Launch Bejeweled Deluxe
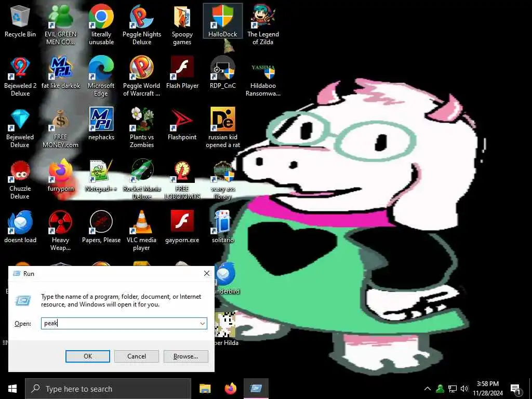532x399 pixels. tap(20, 128)
